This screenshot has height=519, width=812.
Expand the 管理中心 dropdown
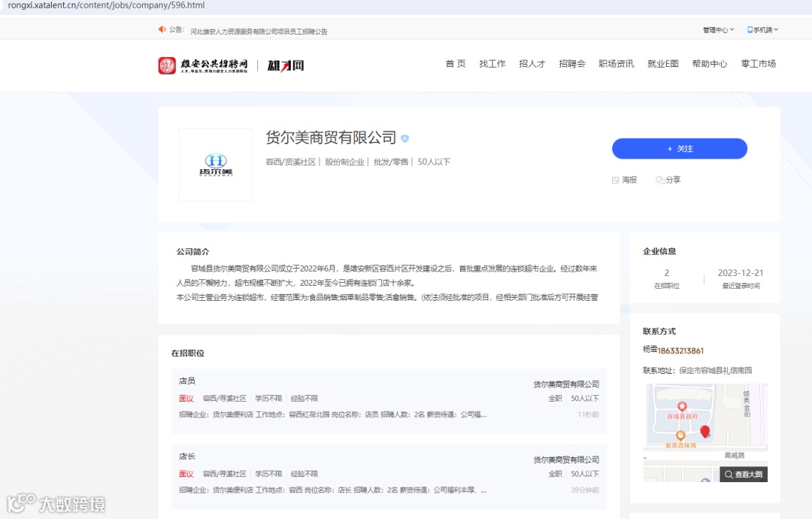[718, 30]
